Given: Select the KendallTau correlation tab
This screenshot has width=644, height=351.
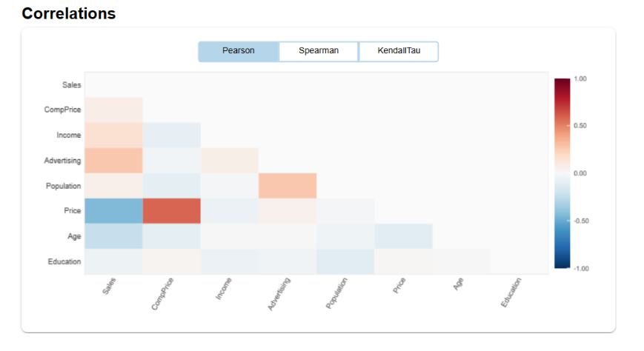Looking at the screenshot, I should pyautogui.click(x=399, y=51).
